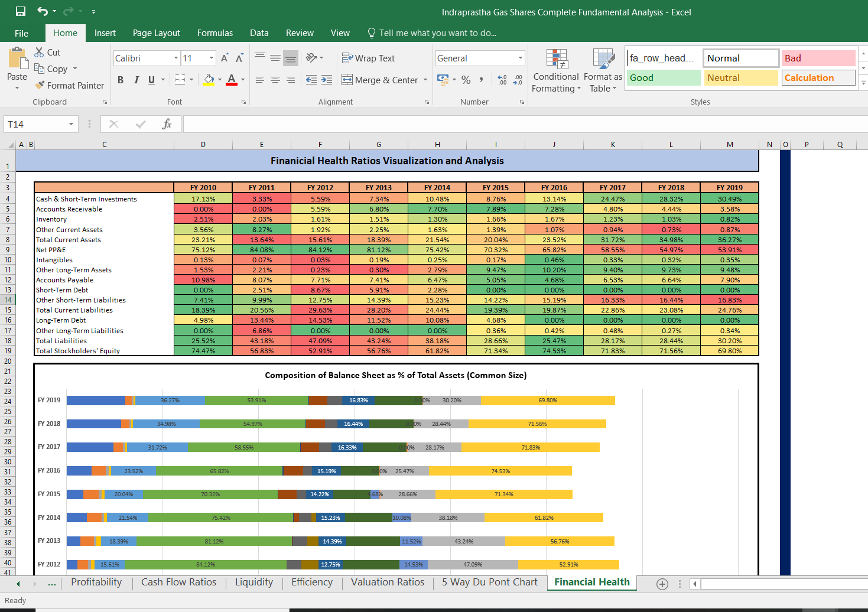Screen dimensions: 868x612
Task: Switch to the Review ribbon tab
Action: (300, 33)
